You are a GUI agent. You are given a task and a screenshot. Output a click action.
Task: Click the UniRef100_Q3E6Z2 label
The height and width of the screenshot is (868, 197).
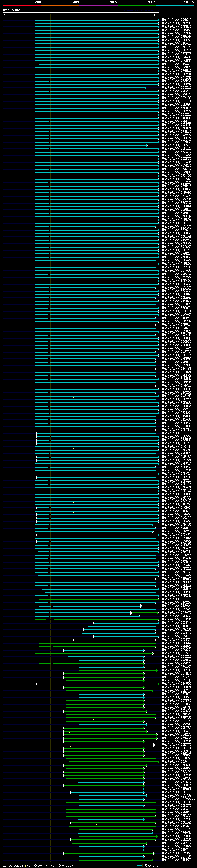[x=177, y=260]
